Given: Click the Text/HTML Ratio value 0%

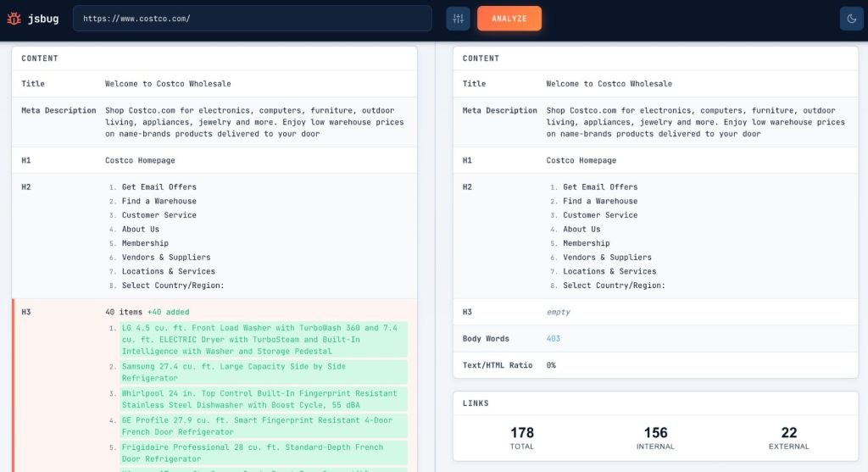Looking at the screenshot, I should (551, 365).
